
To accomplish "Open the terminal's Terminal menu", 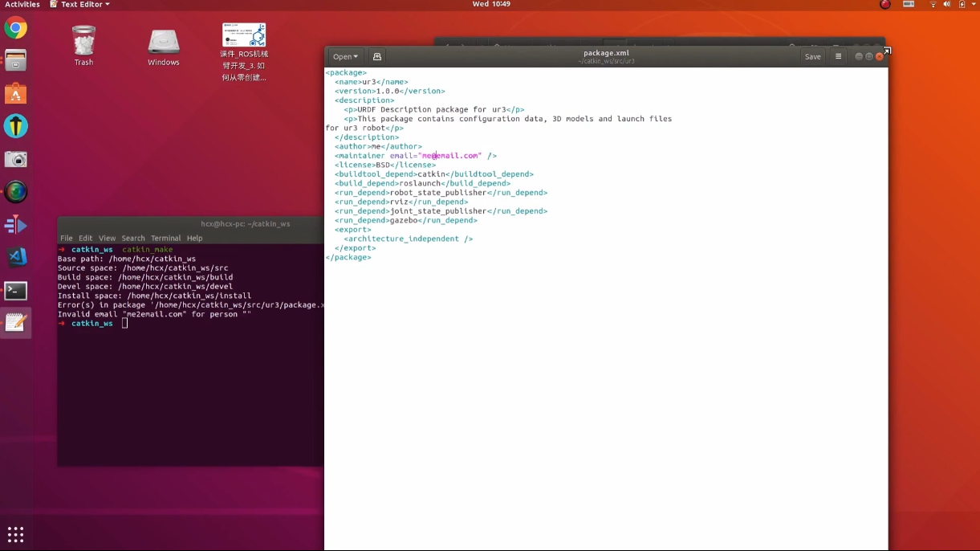I will (x=165, y=239).
